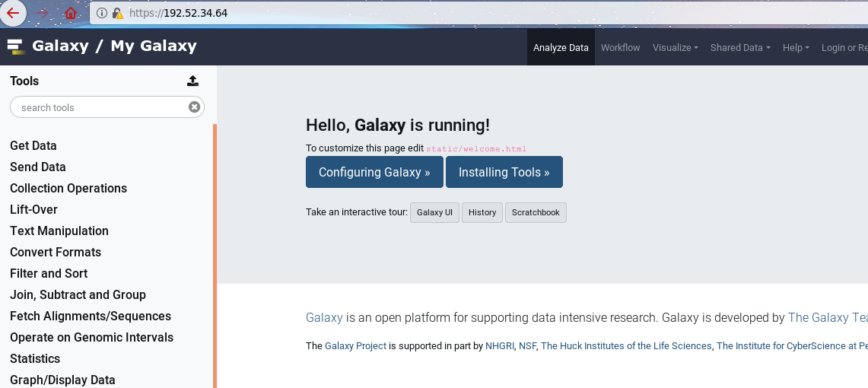Expand Join, Subtract and Group section
Screen dimensions: 868x388
pyautogui.click(x=78, y=294)
